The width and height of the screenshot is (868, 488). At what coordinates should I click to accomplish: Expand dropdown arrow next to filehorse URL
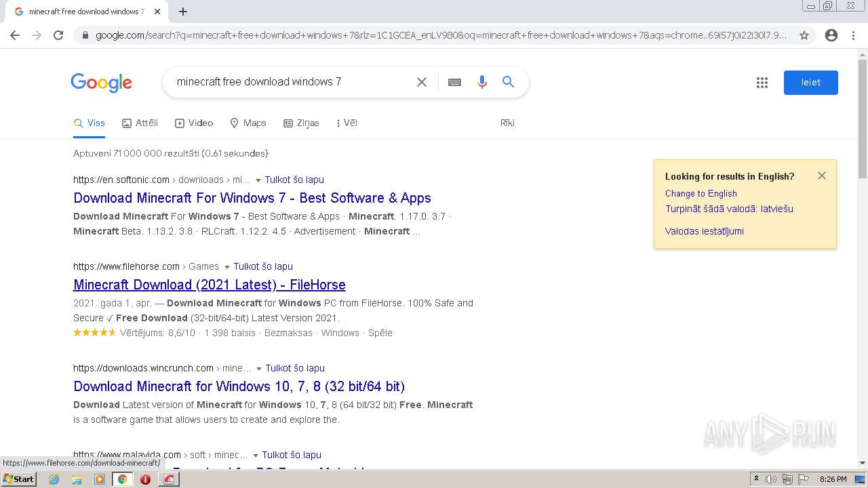226,267
